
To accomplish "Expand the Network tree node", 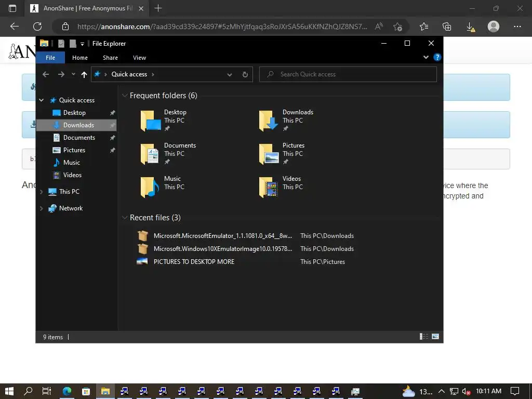I will point(42,208).
